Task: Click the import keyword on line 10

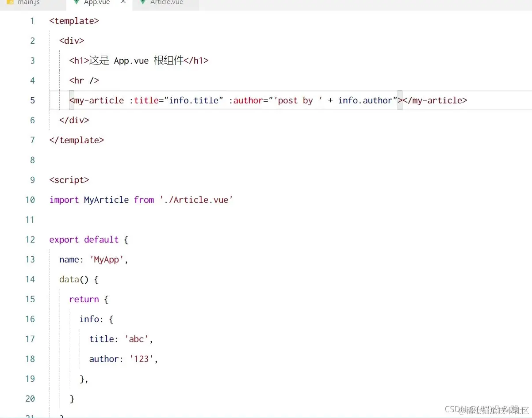Action: (64, 200)
